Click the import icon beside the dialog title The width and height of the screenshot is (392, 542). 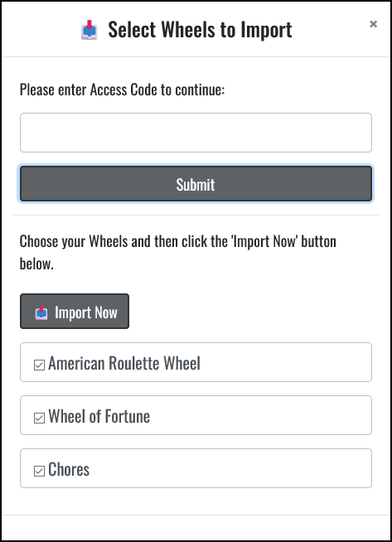pyautogui.click(x=90, y=30)
